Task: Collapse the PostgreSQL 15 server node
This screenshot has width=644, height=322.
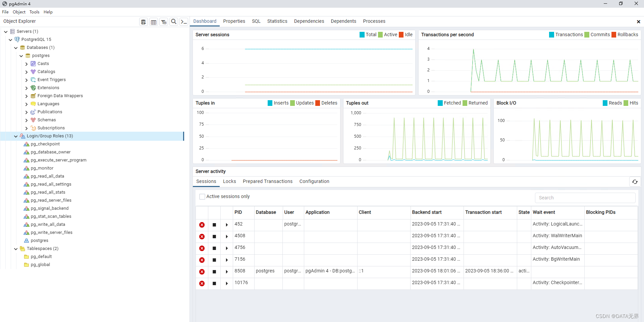Action: point(10,40)
